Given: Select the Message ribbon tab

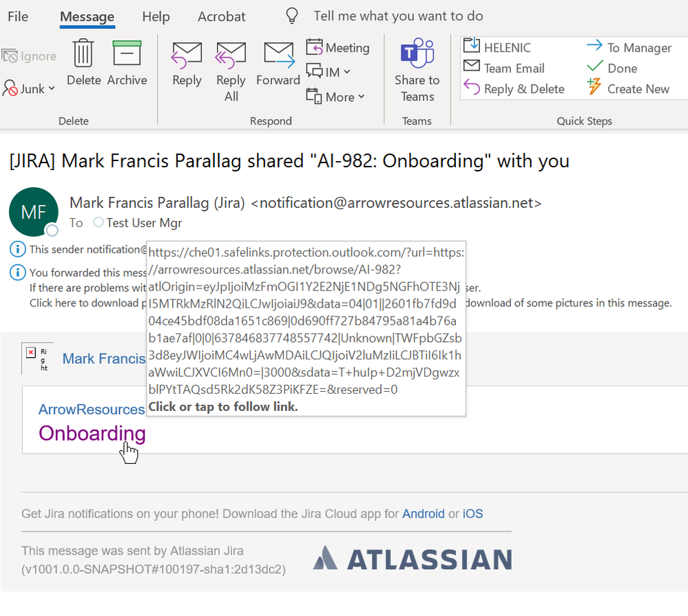Looking at the screenshot, I should 87,17.
